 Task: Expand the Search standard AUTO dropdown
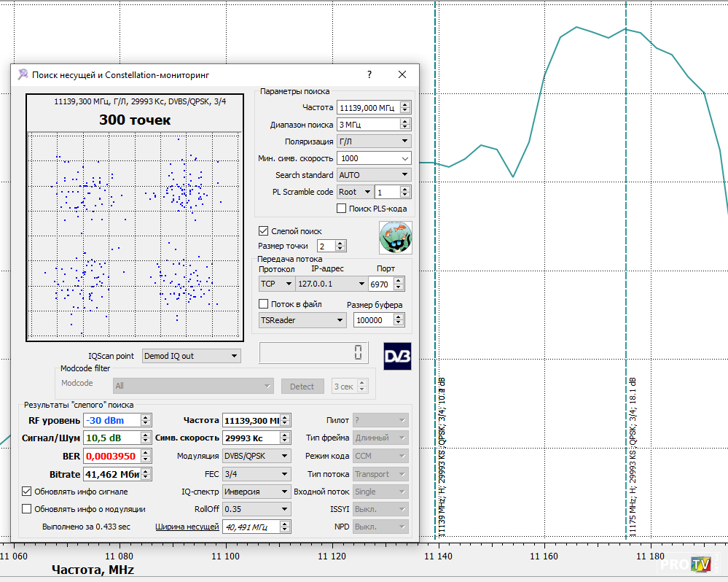point(374,175)
